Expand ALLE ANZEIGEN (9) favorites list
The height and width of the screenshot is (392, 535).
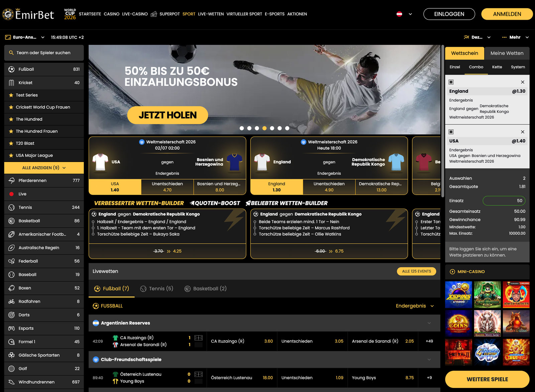(x=44, y=168)
